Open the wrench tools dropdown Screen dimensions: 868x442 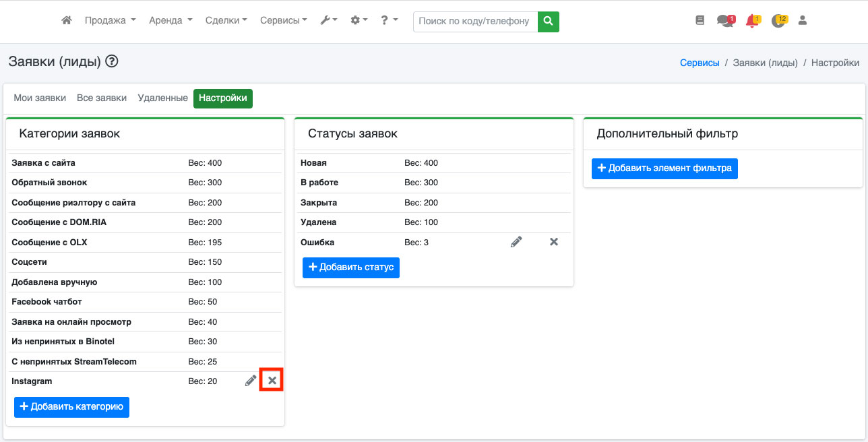[329, 21]
